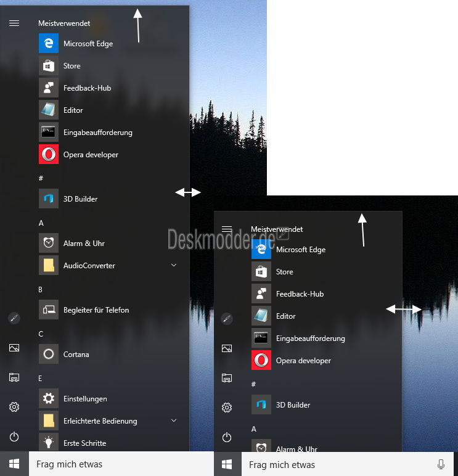This screenshot has height=476, width=458.
Task: Click Start button beside the microphone search box
Action: [x=227, y=464]
